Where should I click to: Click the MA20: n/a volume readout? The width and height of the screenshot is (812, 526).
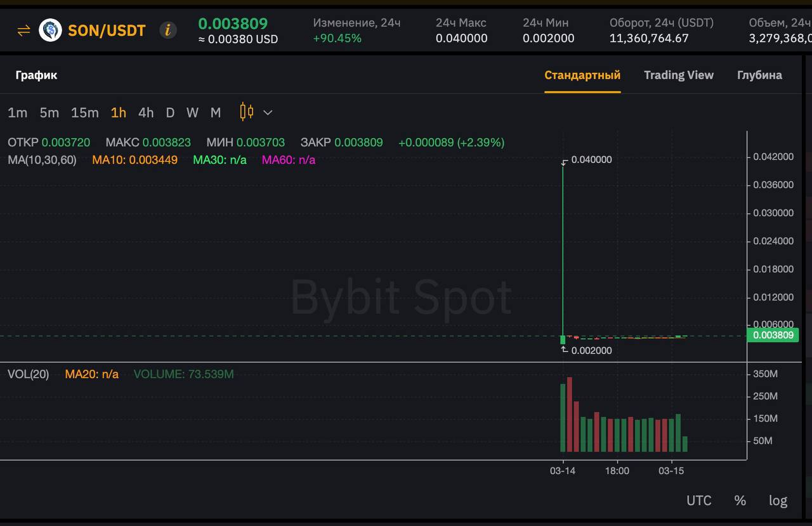[91, 374]
